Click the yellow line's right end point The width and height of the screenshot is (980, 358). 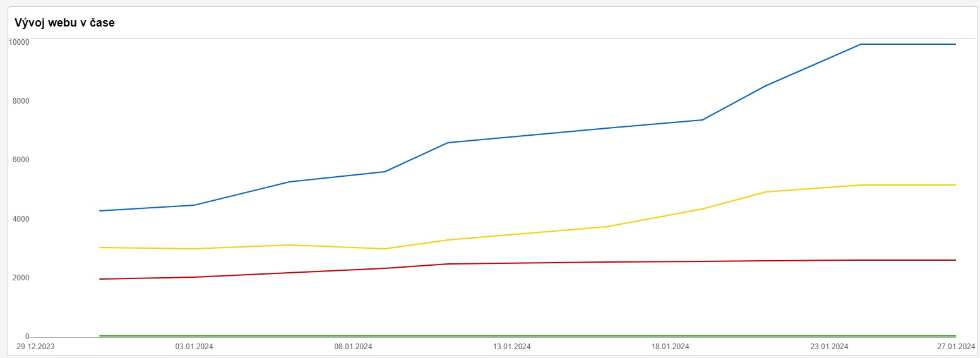pyautogui.click(x=955, y=185)
